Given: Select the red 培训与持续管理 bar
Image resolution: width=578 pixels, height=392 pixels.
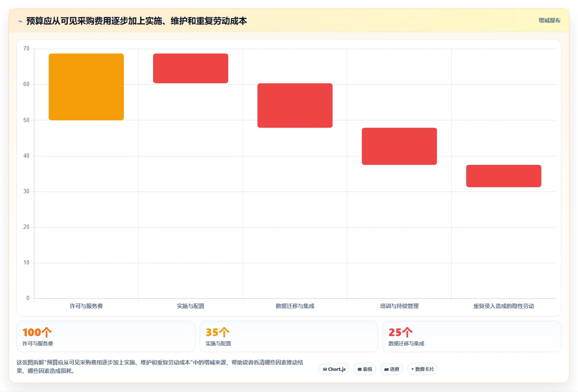Looking at the screenshot, I should coord(399,146).
